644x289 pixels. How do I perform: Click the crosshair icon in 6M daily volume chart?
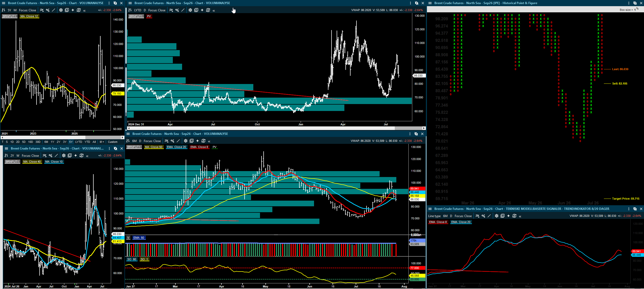pos(198,141)
